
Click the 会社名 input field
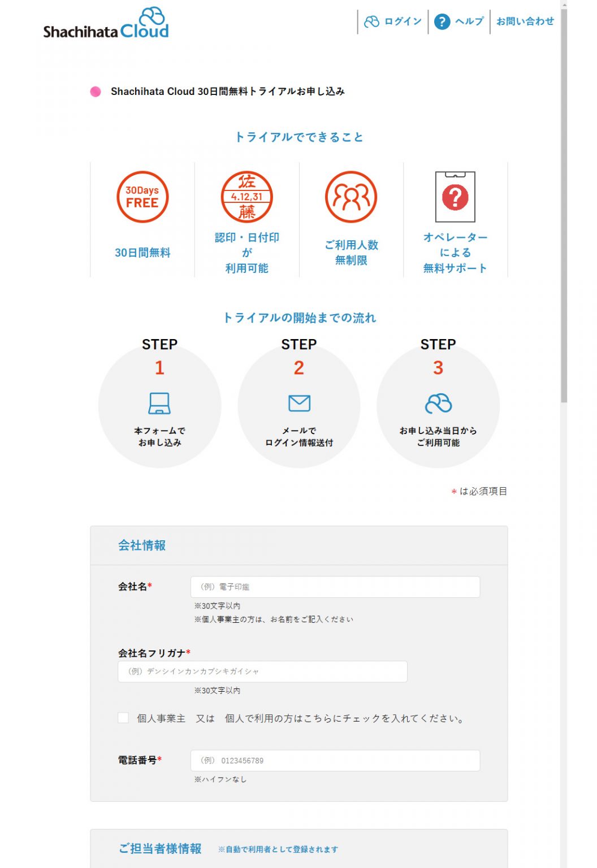click(335, 587)
